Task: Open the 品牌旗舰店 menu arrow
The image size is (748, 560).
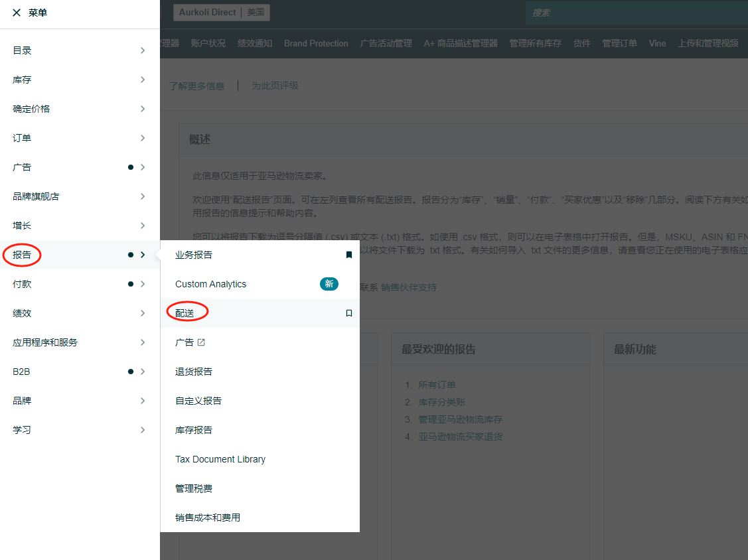Action: (143, 196)
